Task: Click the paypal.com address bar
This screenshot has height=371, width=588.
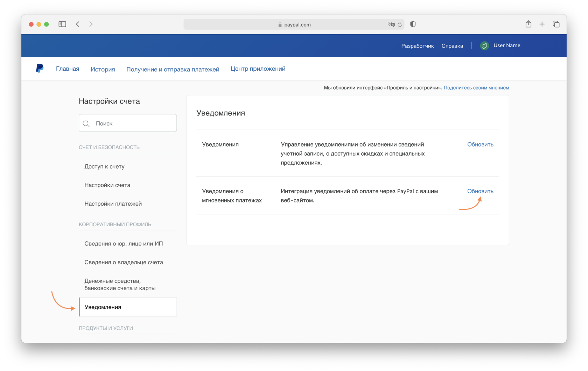Action: 294,24
